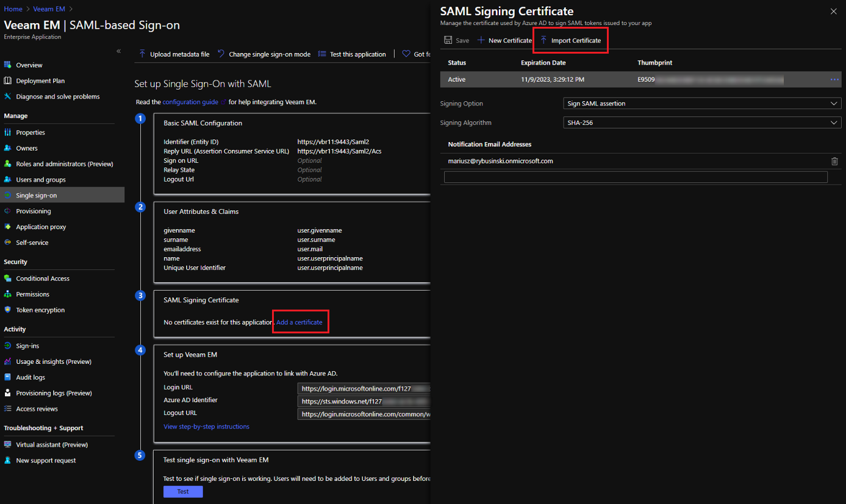
Task: Click the Status column header
Action: pos(457,63)
